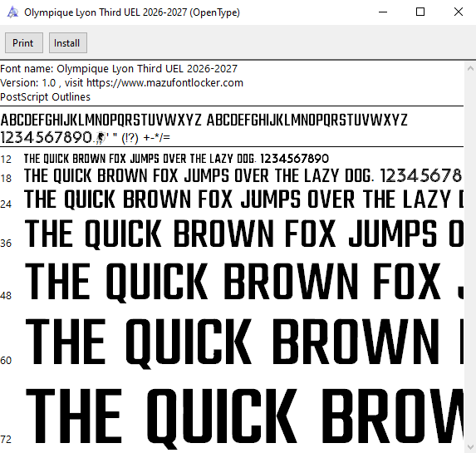Click the 'Font name: Olympique Lyon Third UEL 2026-2027' line

[x=119, y=69]
